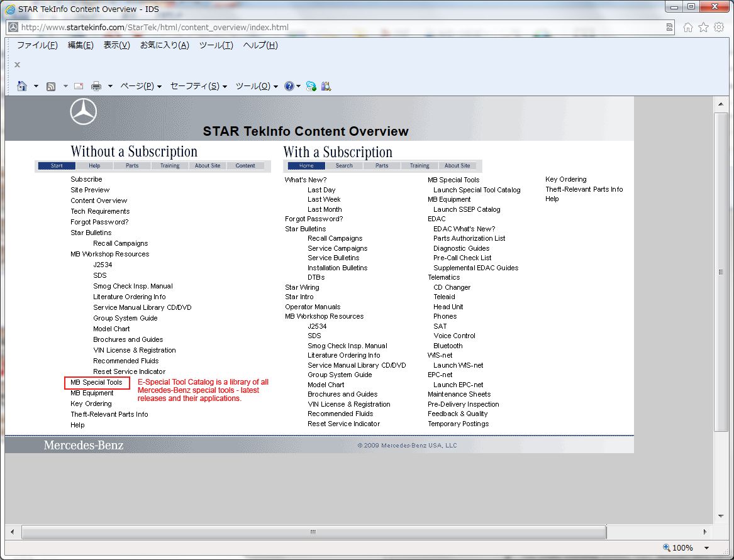Click the horizontal scrollbar right arrow
The height and width of the screenshot is (560, 734).
click(705, 532)
